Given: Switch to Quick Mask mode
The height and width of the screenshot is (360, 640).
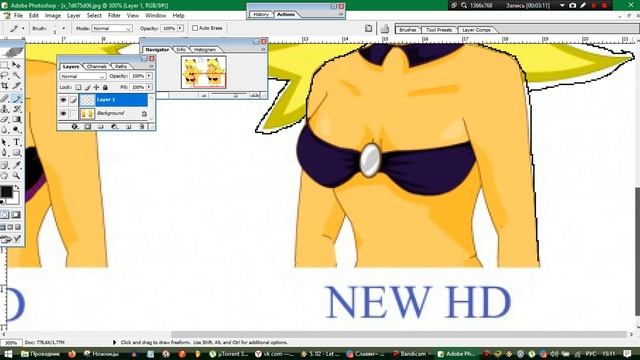Looking at the screenshot, I should 16,215.
